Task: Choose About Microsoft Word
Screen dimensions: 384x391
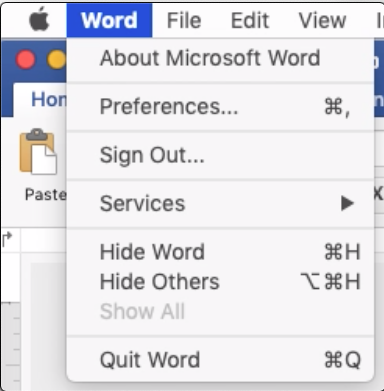Action: point(220,58)
